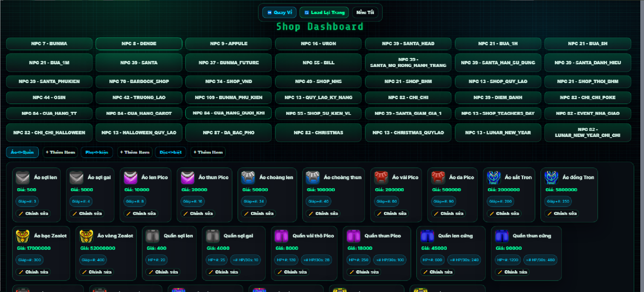Open NPC 82 - CHRISTMAS shop

point(318,133)
